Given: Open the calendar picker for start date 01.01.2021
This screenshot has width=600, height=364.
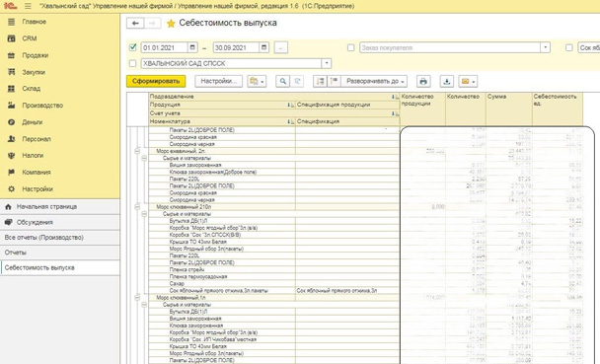Looking at the screenshot, I should 192,47.
